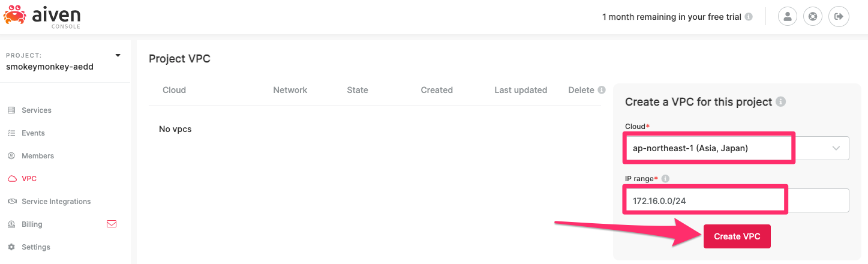Screen dimensions: 868x264
Task: Click the Create VPC button
Action: [737, 236]
